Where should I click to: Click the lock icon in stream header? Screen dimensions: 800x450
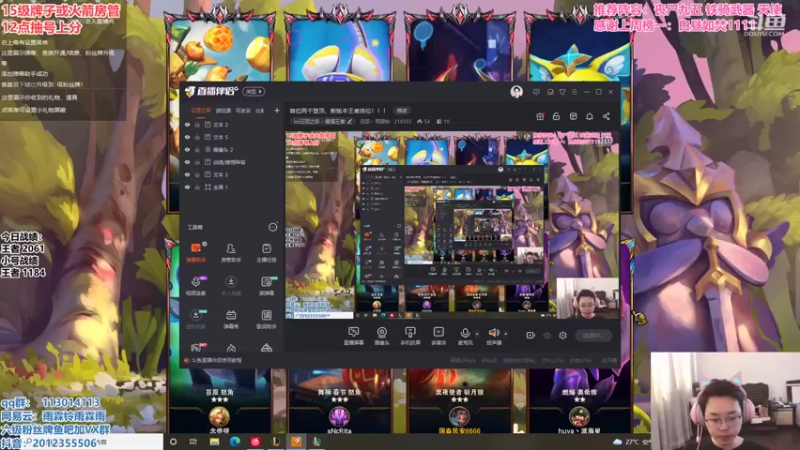pyautogui.click(x=556, y=116)
